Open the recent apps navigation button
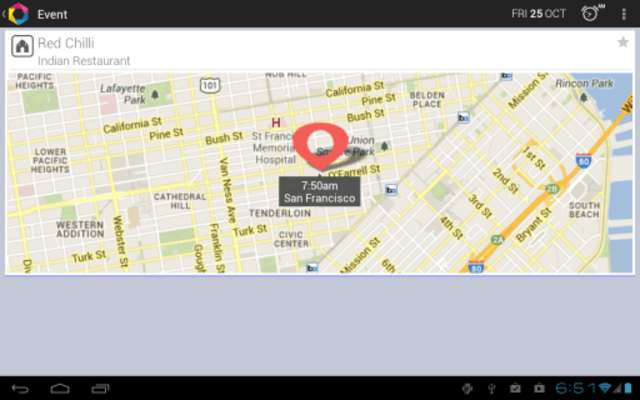640x400 pixels. 100,389
